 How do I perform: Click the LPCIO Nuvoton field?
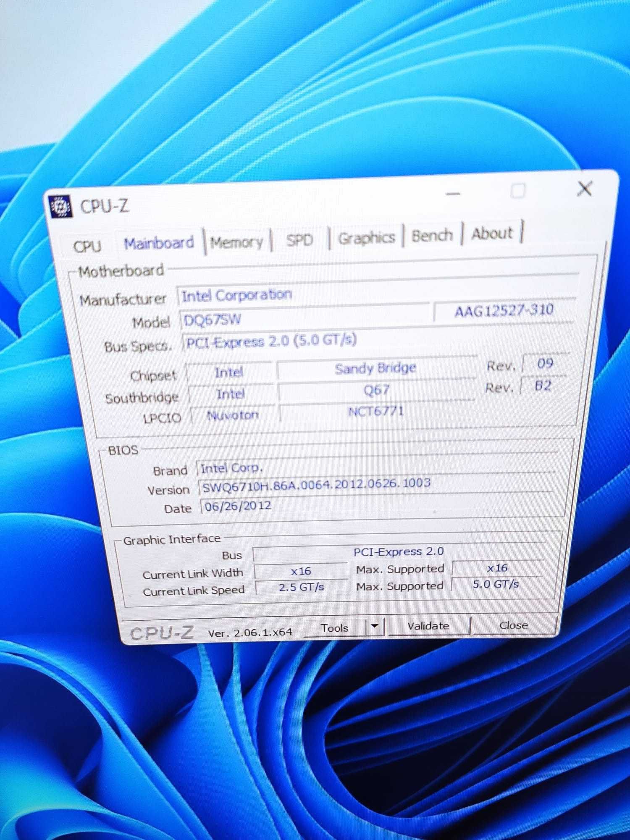click(233, 415)
